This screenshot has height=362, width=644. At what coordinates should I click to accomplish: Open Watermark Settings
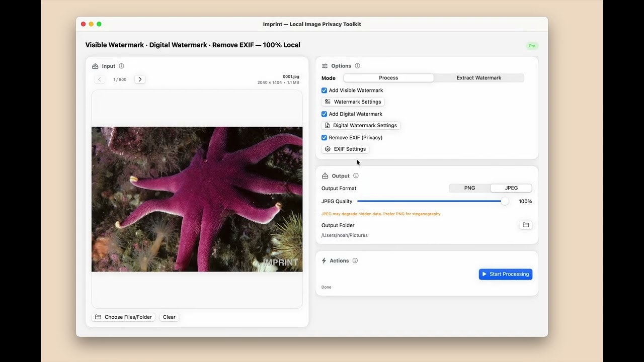(x=353, y=102)
